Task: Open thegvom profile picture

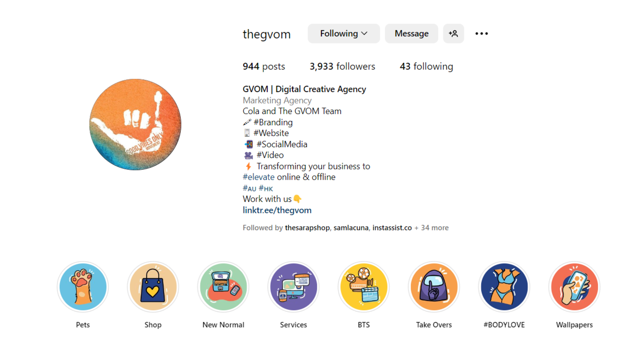Action: coord(135,124)
